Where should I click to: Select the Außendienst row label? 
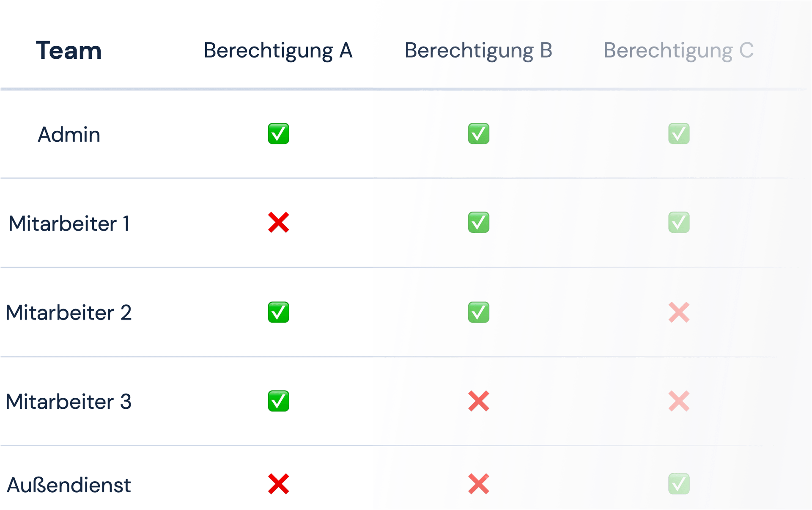tap(69, 485)
